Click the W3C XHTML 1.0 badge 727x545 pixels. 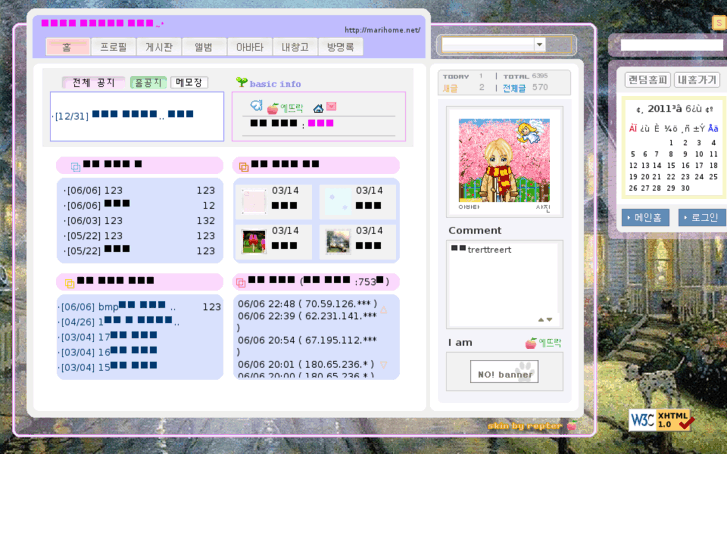click(x=662, y=420)
